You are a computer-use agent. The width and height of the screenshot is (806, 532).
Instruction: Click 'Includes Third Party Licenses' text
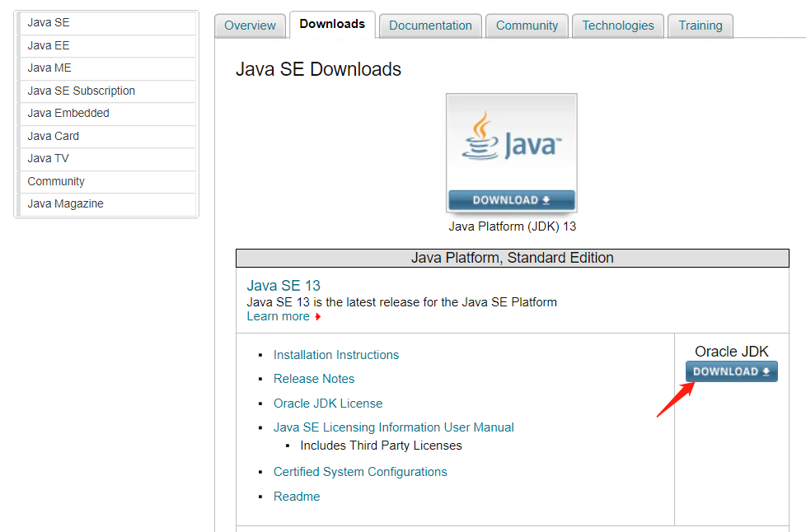[381, 446]
